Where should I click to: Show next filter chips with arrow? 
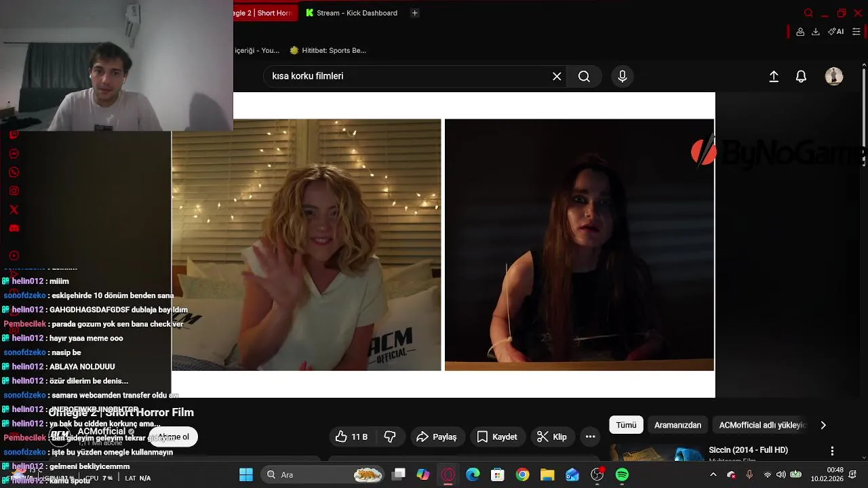823,425
